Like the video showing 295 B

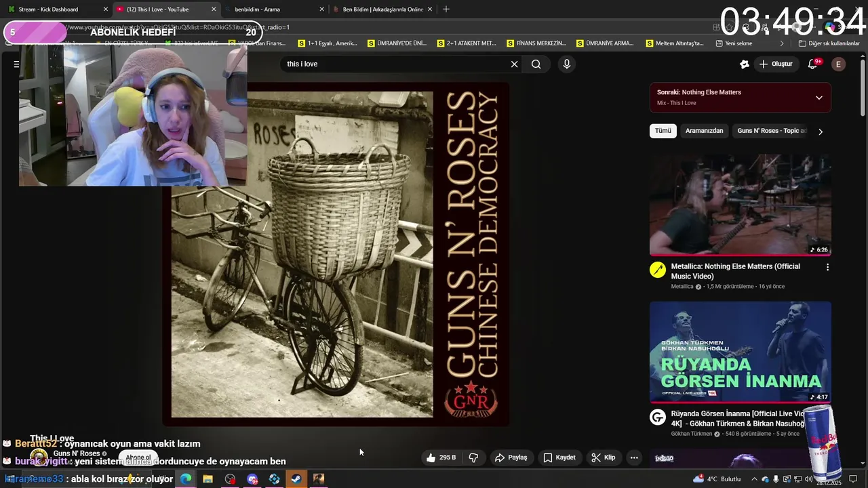click(x=441, y=457)
